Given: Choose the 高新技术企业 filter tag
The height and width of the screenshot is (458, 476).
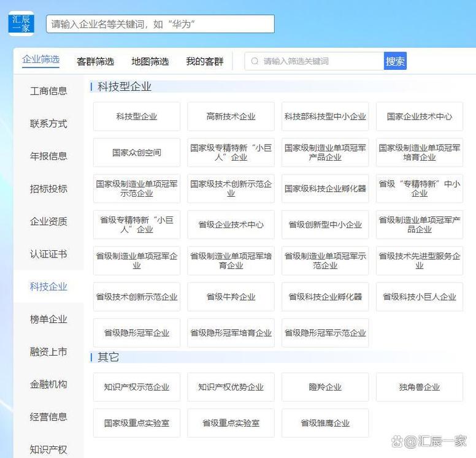Looking at the screenshot, I should [x=231, y=116].
